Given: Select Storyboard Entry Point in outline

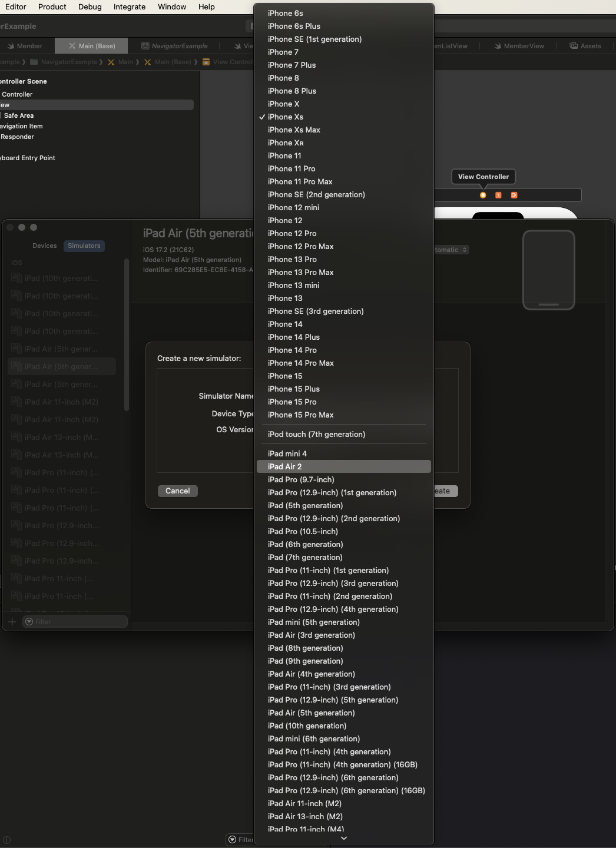Looking at the screenshot, I should pyautogui.click(x=28, y=158).
